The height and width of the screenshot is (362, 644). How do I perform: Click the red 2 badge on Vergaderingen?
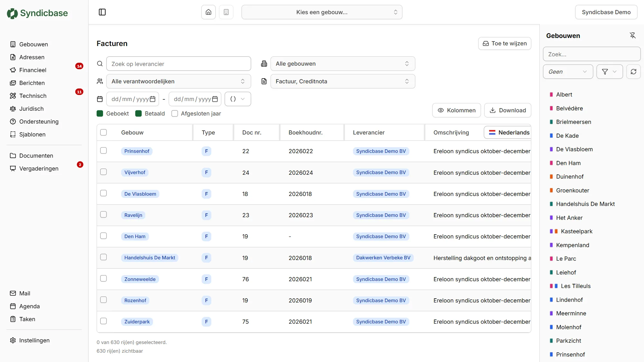80,164
